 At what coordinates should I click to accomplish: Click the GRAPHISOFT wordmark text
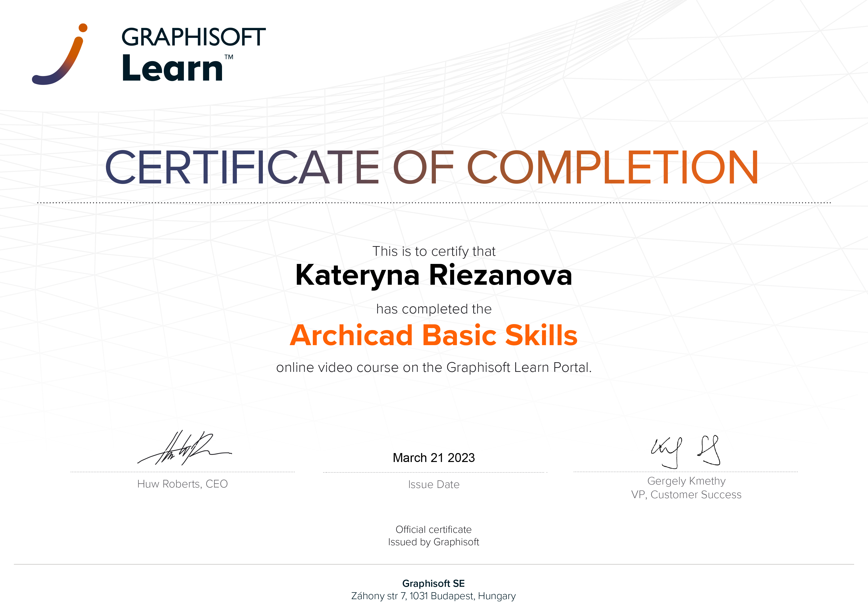(x=194, y=37)
